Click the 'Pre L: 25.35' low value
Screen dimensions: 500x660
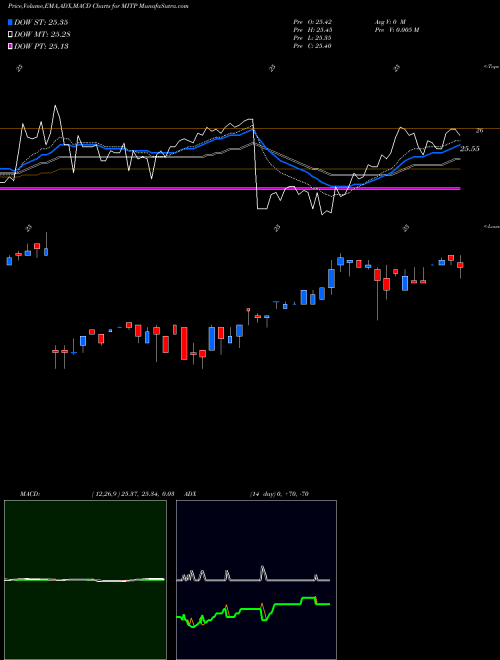313,37
